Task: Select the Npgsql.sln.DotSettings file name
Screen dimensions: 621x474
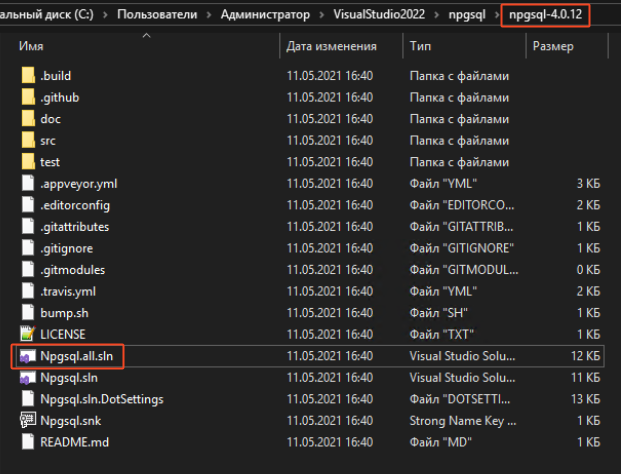Action: click(x=102, y=399)
